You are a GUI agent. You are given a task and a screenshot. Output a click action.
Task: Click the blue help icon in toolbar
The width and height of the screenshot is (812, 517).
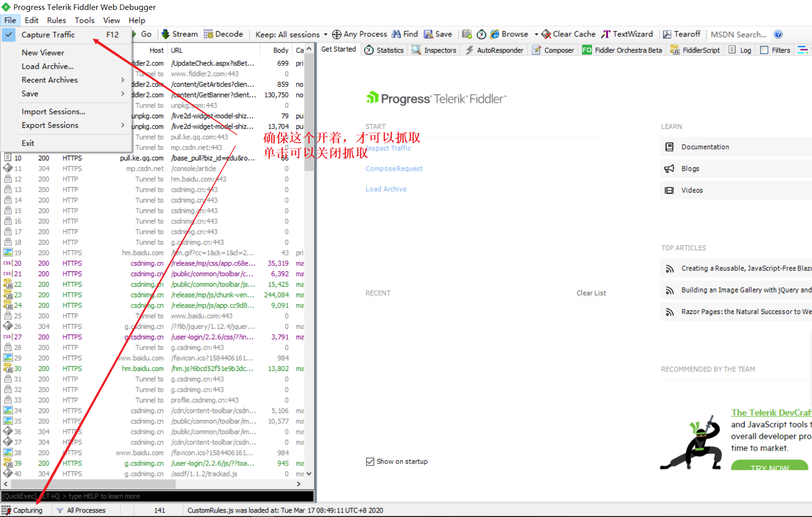778,34
